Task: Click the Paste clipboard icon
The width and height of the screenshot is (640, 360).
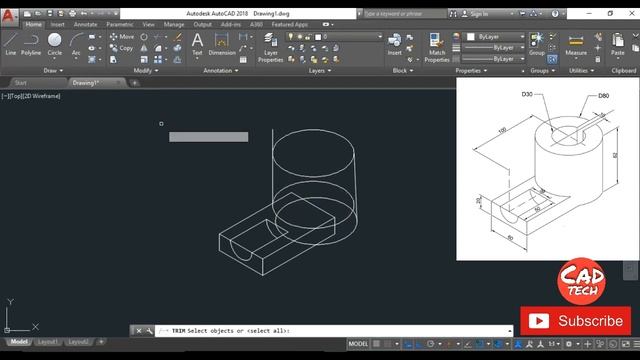Action: [x=618, y=44]
